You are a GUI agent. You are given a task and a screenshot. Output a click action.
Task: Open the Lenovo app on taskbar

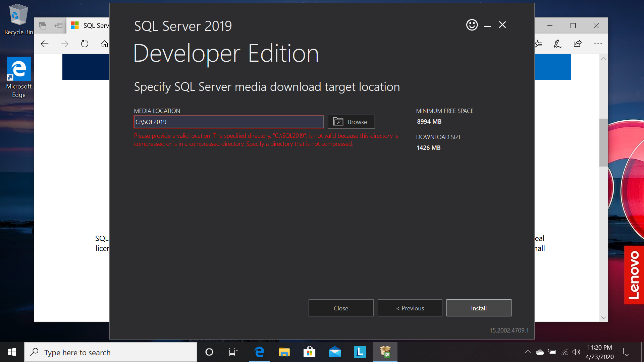pyautogui.click(x=360, y=352)
